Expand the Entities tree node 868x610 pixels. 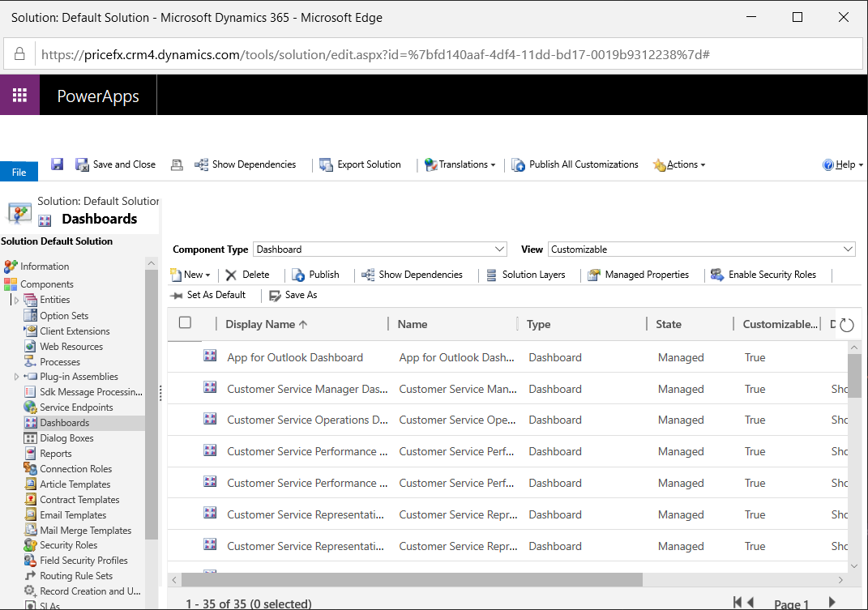pos(16,301)
